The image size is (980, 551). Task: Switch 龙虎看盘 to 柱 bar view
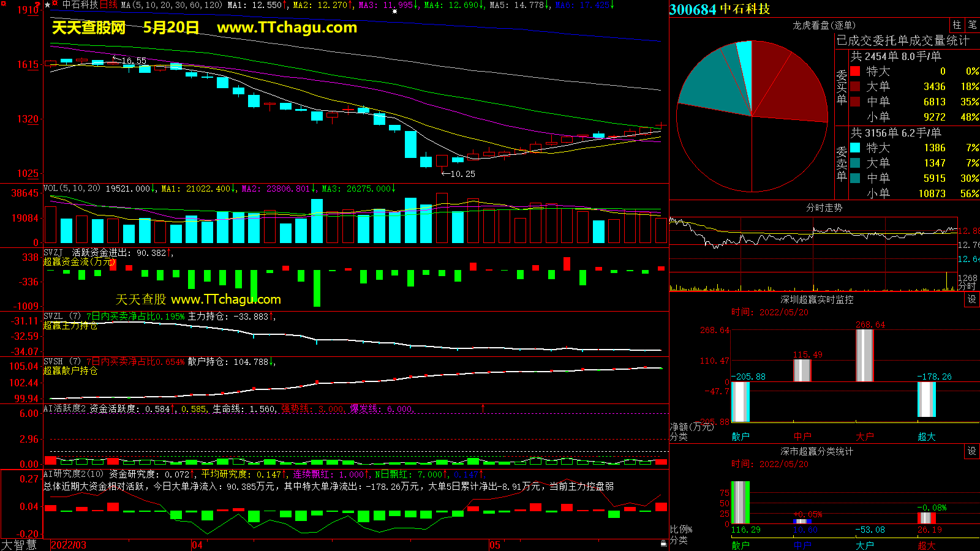(957, 25)
